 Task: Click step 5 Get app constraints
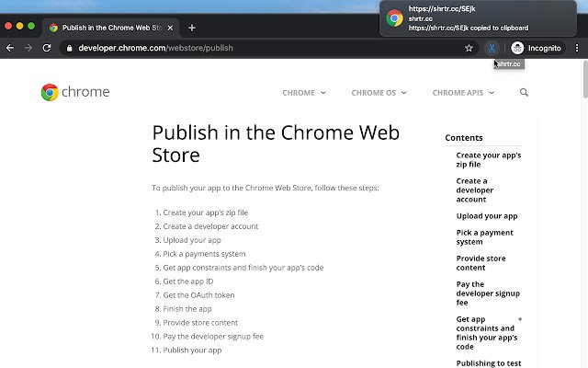pos(243,268)
